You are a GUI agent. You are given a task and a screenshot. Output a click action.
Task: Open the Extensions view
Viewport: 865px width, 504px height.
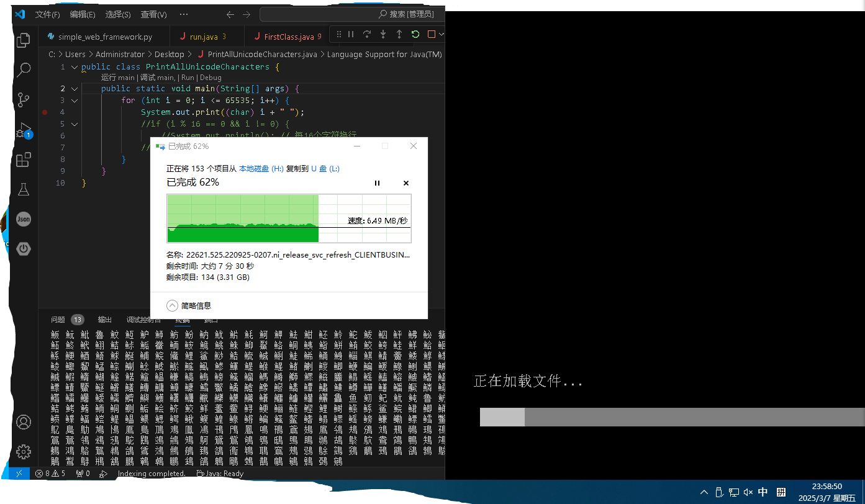(x=24, y=160)
